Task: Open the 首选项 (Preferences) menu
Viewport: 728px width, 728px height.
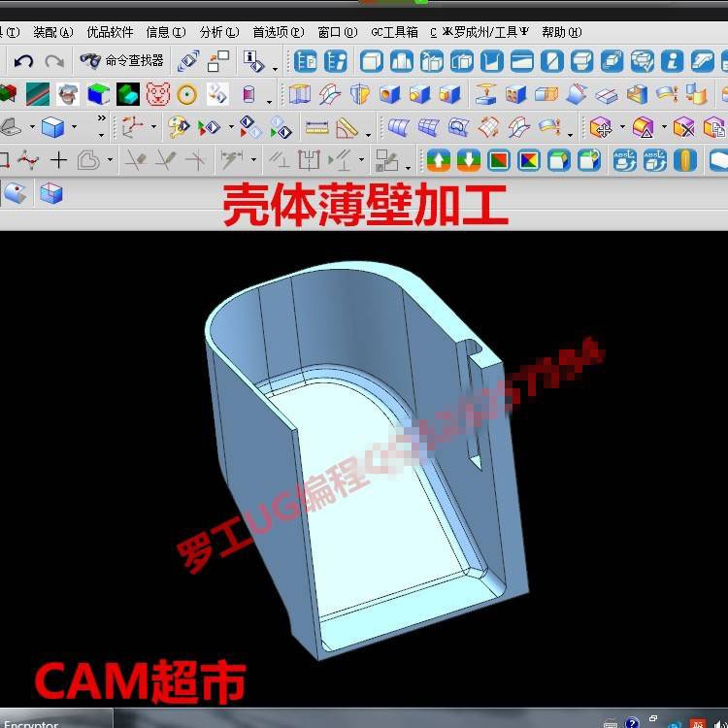Action: (277, 32)
